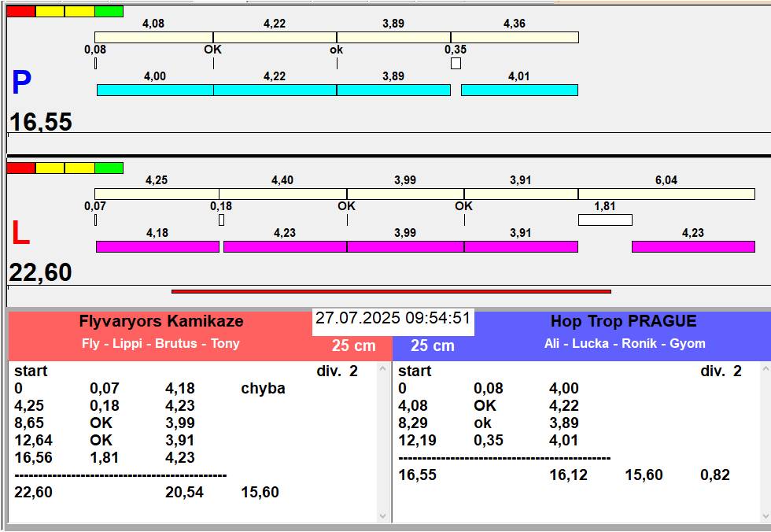771x532 pixels.
Task: Click the blue P lane letter
Action: click(x=22, y=82)
